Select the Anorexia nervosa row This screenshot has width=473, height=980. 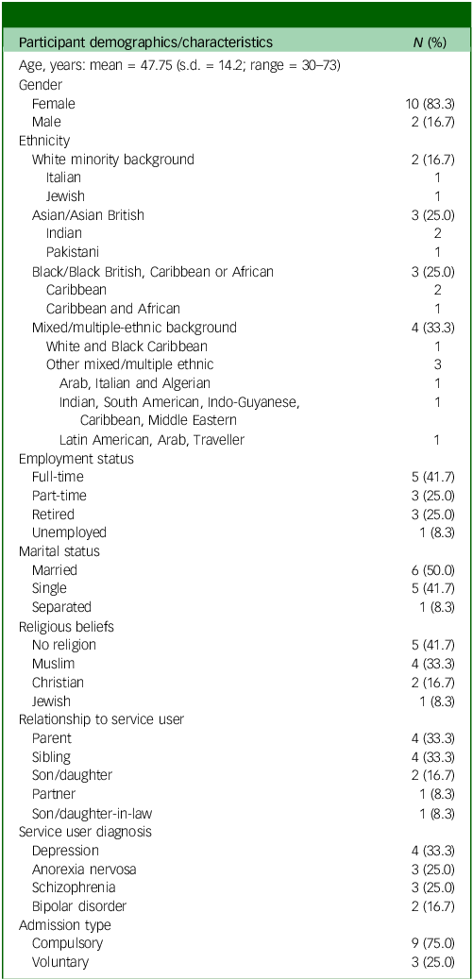click(x=236, y=869)
